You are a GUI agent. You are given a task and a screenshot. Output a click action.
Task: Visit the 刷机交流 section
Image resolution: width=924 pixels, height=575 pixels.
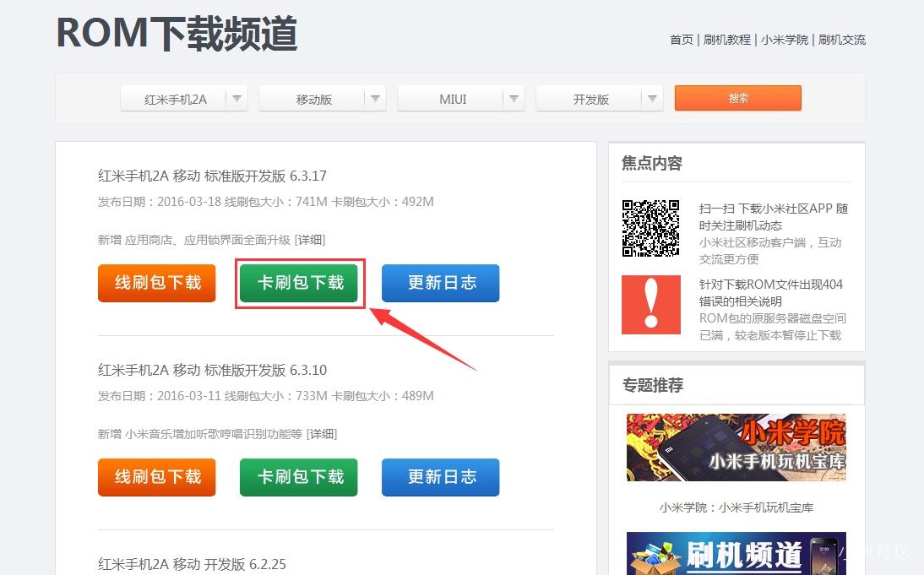pyautogui.click(x=841, y=40)
